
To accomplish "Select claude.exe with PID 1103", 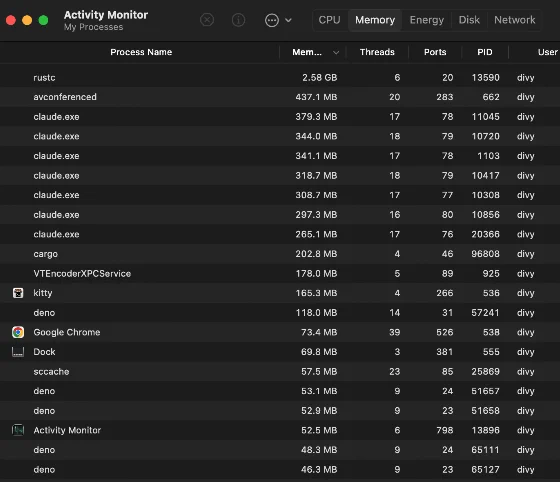I will point(280,156).
